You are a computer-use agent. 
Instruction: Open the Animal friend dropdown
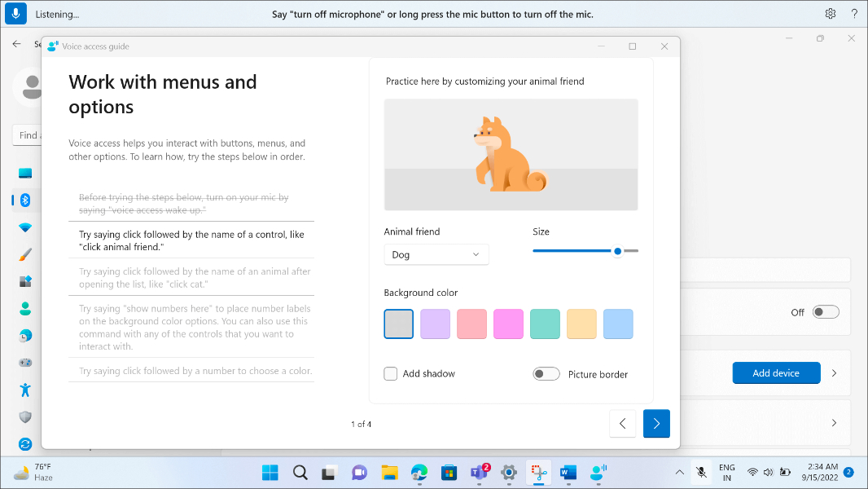(436, 254)
